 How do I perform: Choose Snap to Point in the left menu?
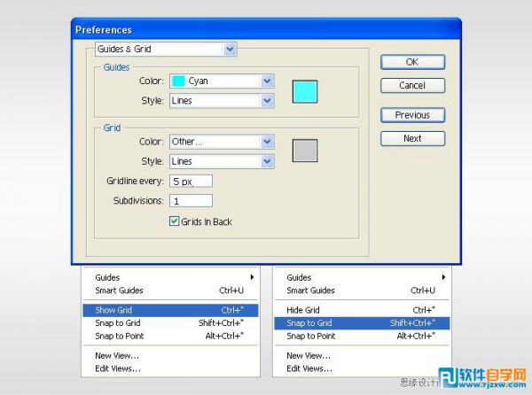coord(170,336)
